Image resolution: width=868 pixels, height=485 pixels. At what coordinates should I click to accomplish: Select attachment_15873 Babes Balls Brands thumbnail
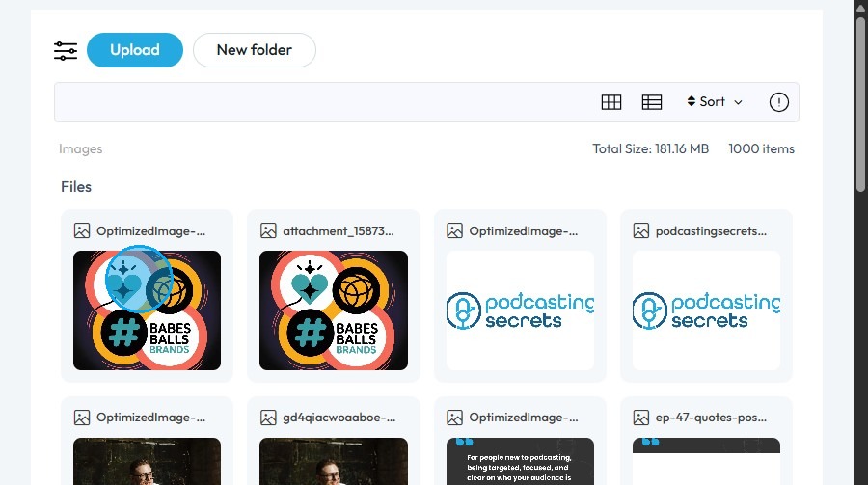[x=334, y=310]
